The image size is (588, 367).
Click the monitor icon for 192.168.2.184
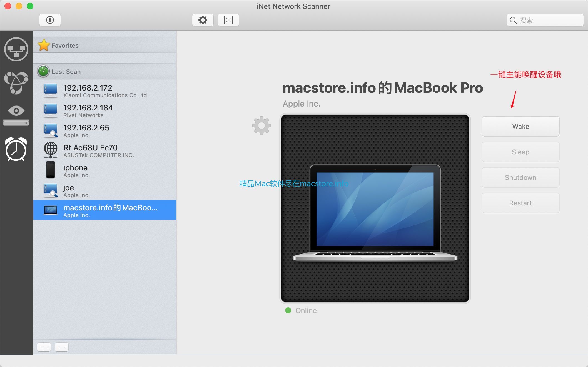tap(51, 111)
